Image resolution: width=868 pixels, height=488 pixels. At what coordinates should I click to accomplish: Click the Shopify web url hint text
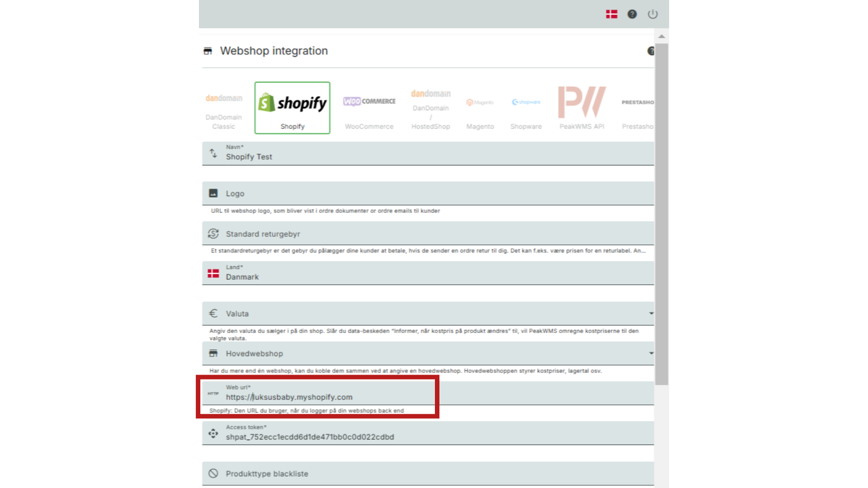coord(307,411)
